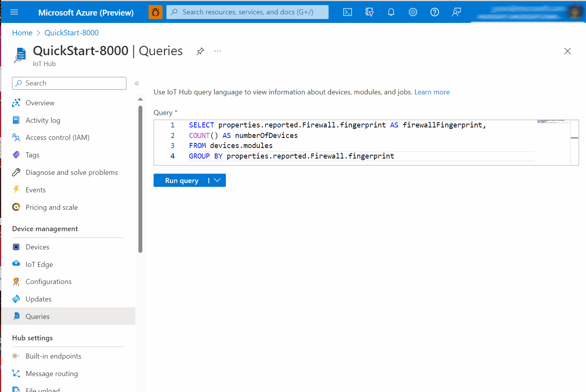Open the portal hamburger menu
586x392 pixels.
pos(14,12)
